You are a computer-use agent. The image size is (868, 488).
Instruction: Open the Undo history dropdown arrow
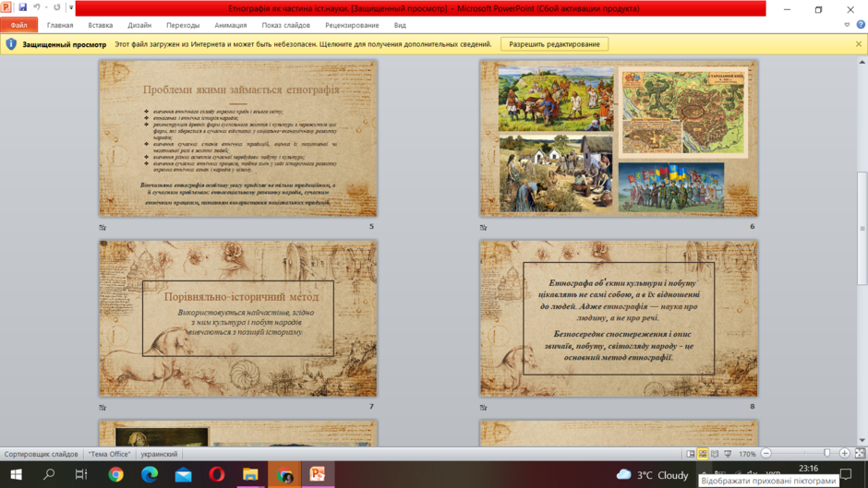[46, 7]
